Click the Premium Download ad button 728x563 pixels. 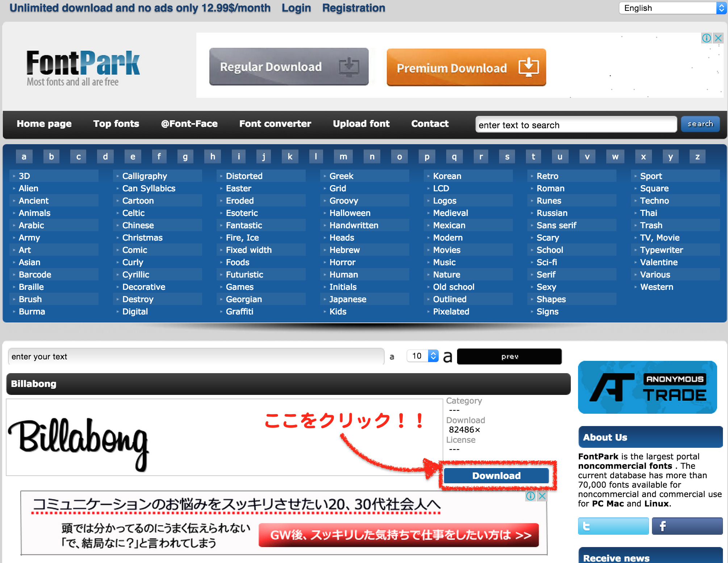click(466, 67)
